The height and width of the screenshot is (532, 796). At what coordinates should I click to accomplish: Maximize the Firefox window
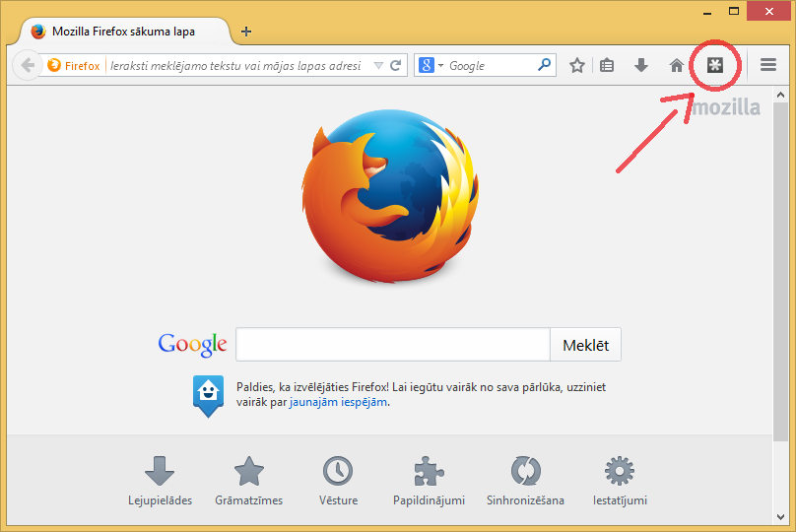pyautogui.click(x=734, y=11)
